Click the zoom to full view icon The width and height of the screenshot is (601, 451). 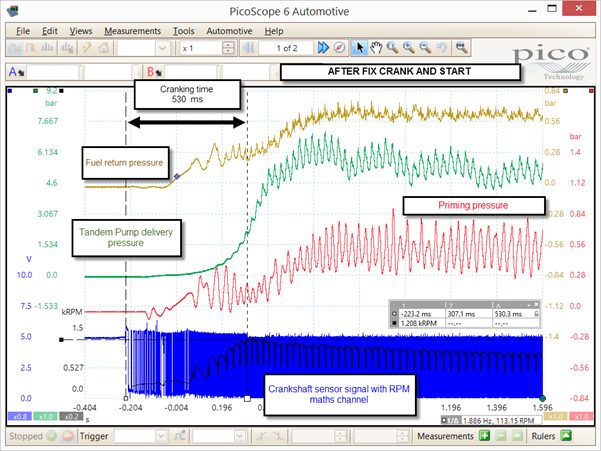point(461,48)
